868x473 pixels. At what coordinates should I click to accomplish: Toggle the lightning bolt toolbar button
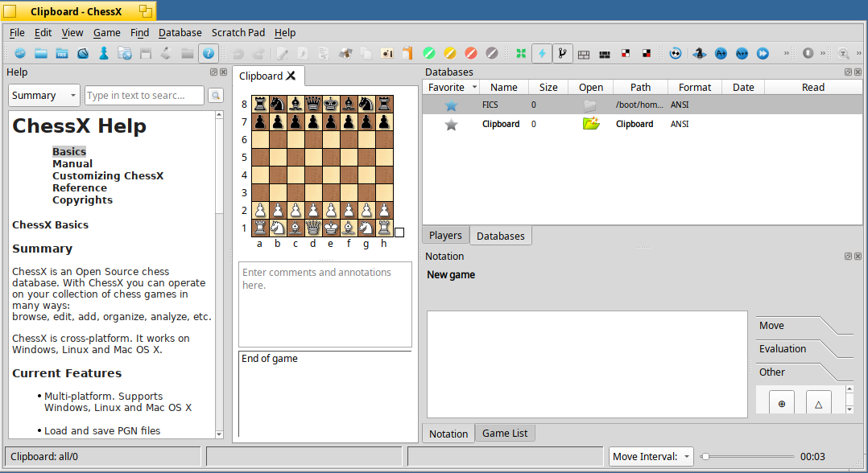click(x=542, y=53)
